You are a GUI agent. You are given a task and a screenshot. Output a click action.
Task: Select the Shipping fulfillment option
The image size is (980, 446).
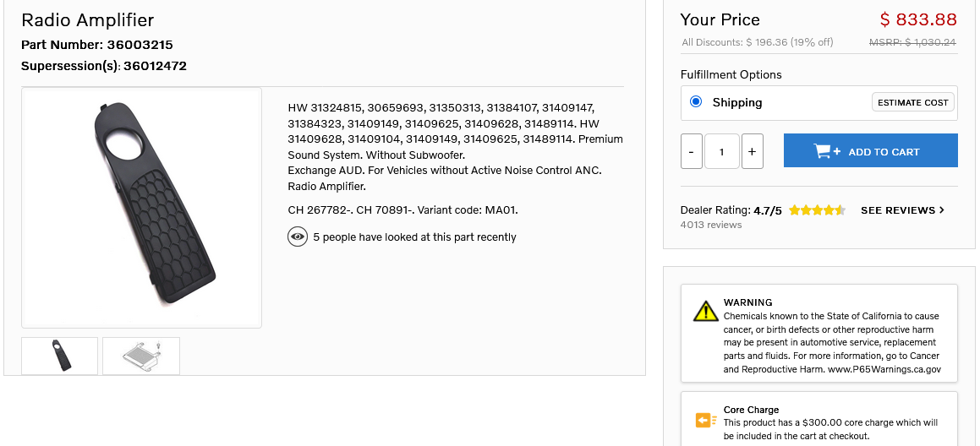point(696,102)
